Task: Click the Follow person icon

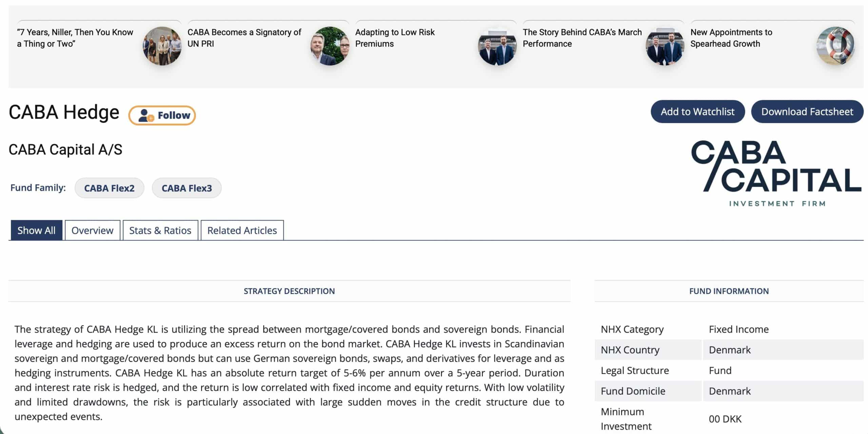Action: 146,116
